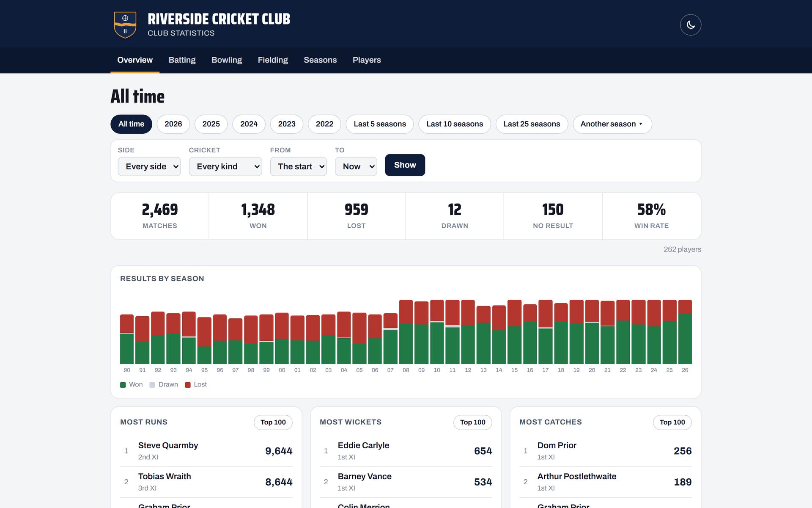Select Last 25 seasons range

click(x=532, y=124)
